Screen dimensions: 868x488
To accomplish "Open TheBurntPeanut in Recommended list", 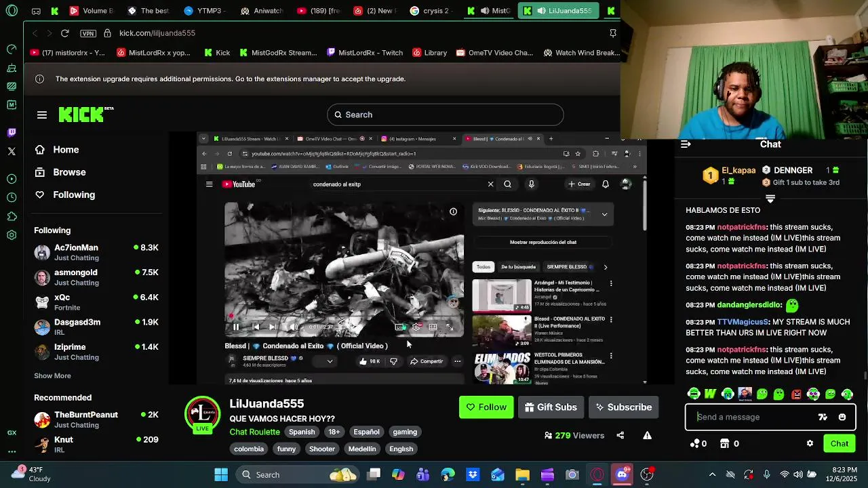I will coord(96,420).
